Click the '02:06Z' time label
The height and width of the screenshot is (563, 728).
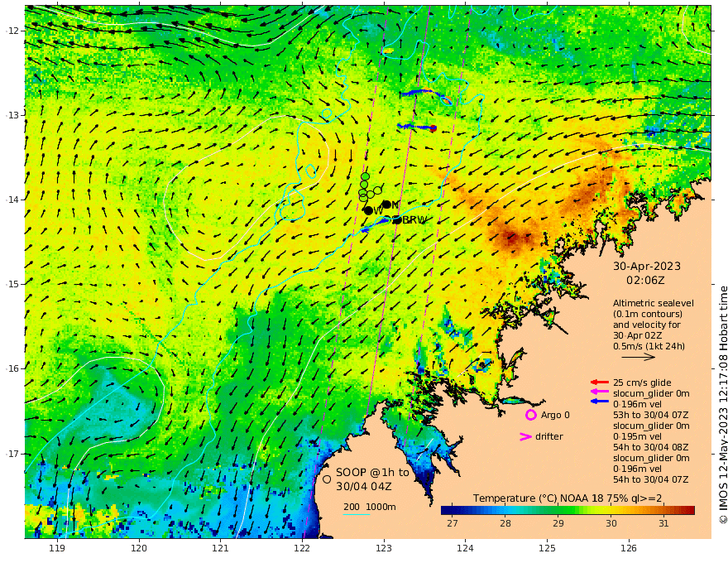645,281
